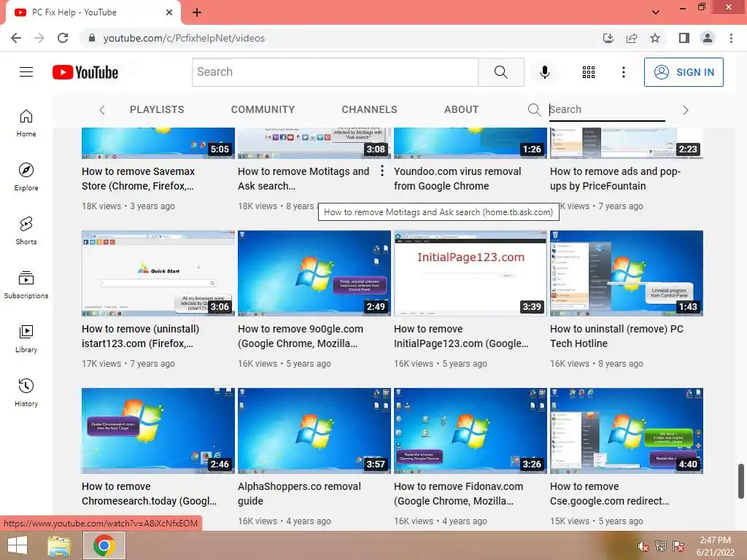
Task: Switch to the COMMUNITY tab
Action: pyautogui.click(x=263, y=109)
